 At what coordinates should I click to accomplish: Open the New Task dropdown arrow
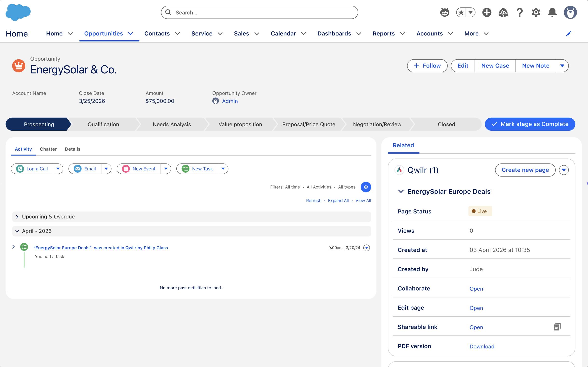click(223, 169)
